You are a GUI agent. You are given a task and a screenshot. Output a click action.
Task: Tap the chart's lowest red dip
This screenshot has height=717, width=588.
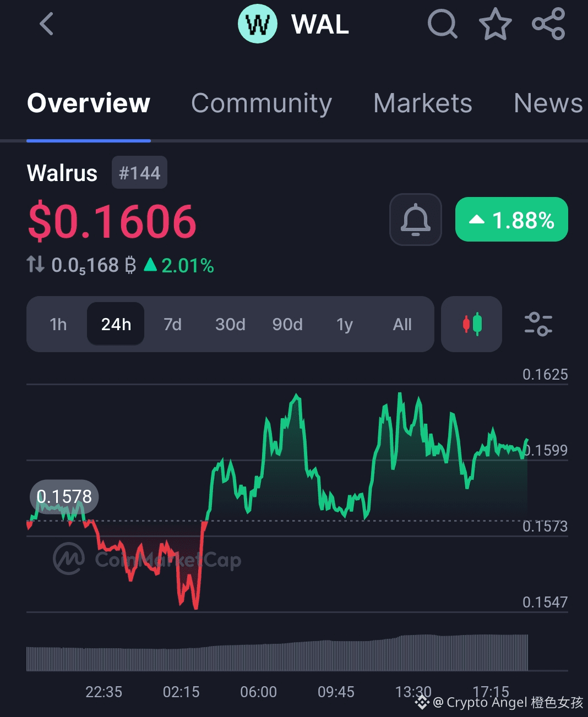tap(196, 607)
